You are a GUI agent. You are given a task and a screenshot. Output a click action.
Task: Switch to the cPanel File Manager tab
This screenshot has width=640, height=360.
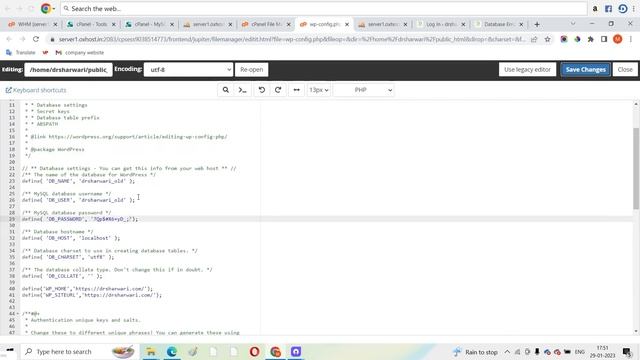(266, 24)
